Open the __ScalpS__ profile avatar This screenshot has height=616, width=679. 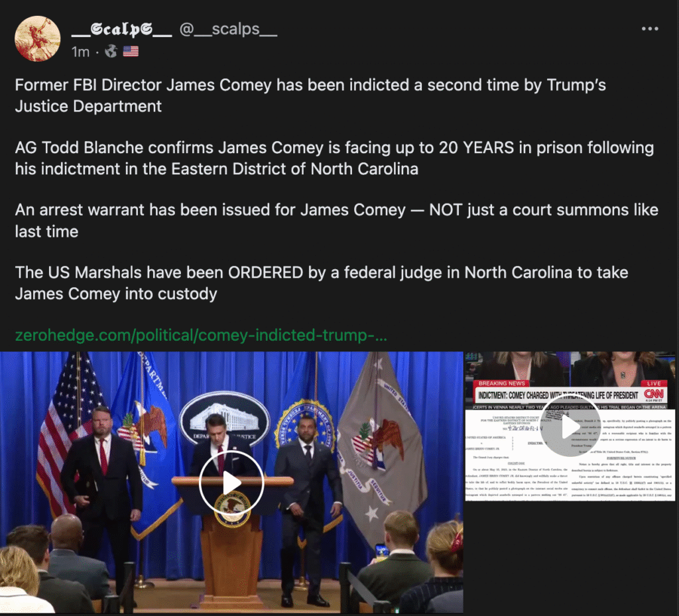pyautogui.click(x=38, y=38)
